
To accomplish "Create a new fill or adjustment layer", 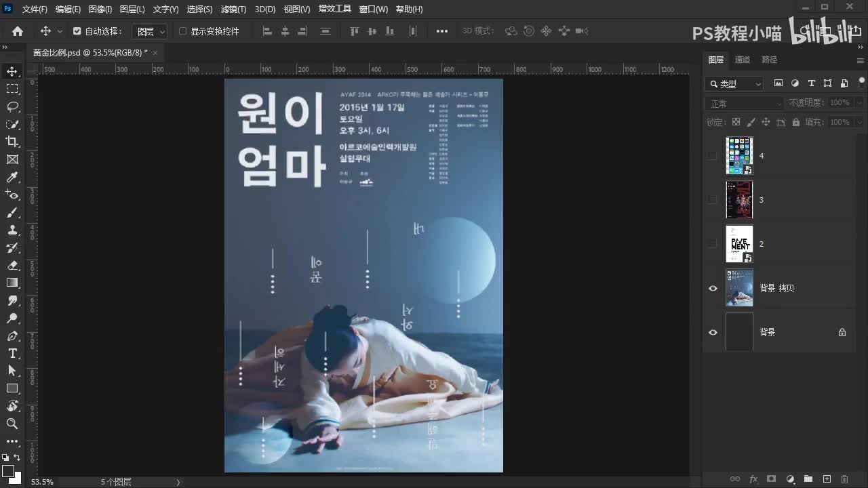I will click(790, 479).
